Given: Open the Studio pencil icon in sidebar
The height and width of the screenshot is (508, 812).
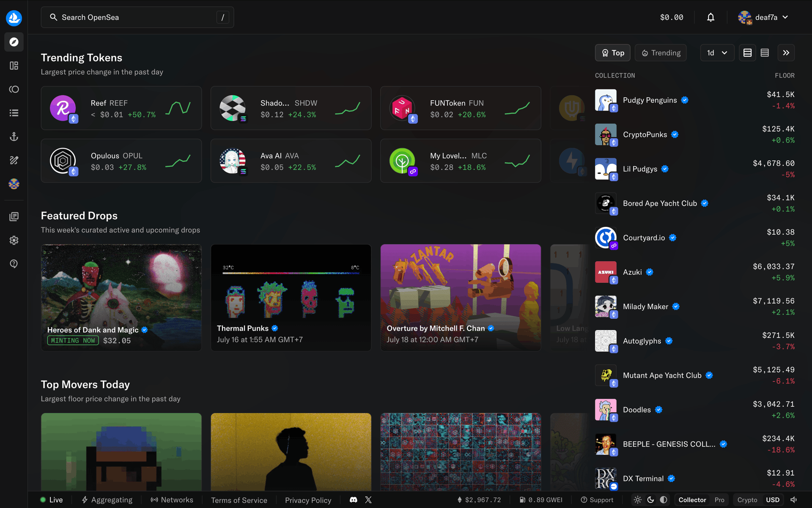Looking at the screenshot, I should 14,160.
